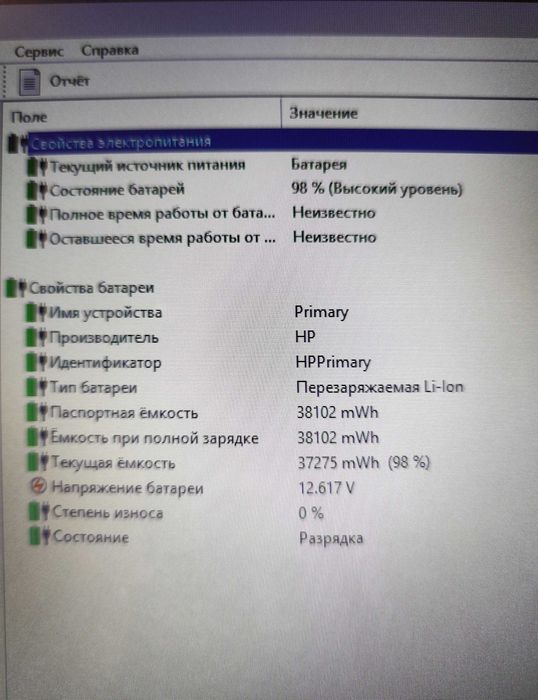Click battery icon beside Свойства электропитания
Screen dimensions: 538x700
click(x=17, y=143)
